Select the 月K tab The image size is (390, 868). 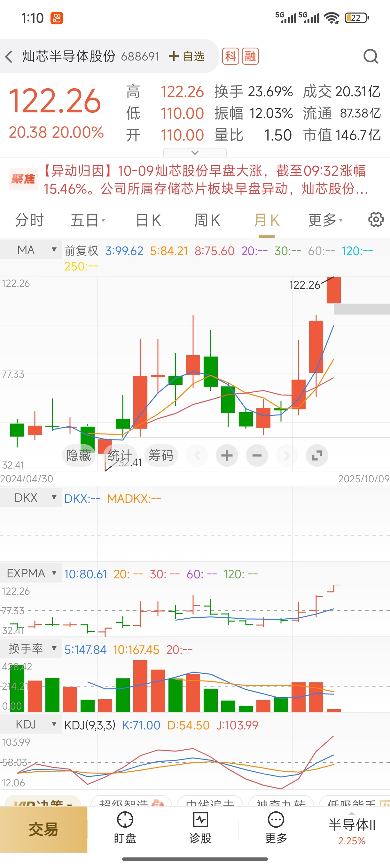tap(267, 221)
